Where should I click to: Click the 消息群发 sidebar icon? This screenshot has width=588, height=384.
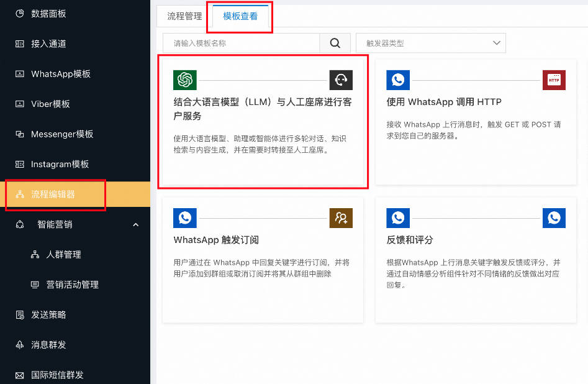pos(19,345)
